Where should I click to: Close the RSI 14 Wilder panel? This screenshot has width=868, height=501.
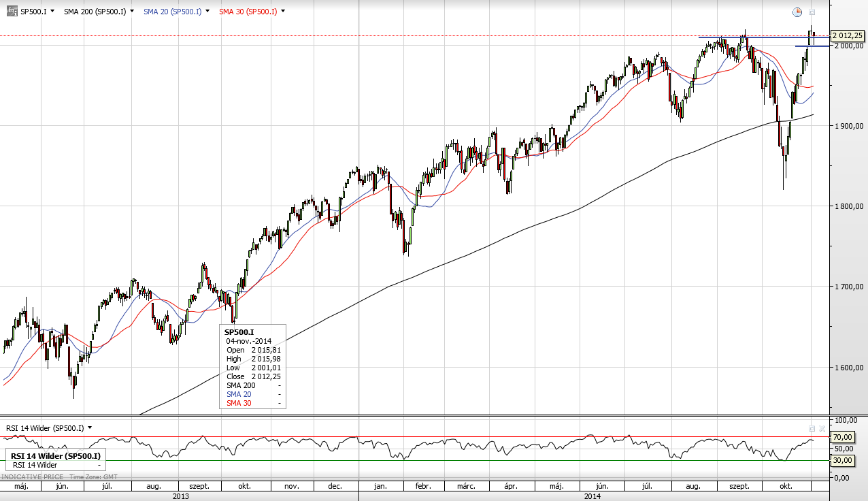[x=822, y=428]
